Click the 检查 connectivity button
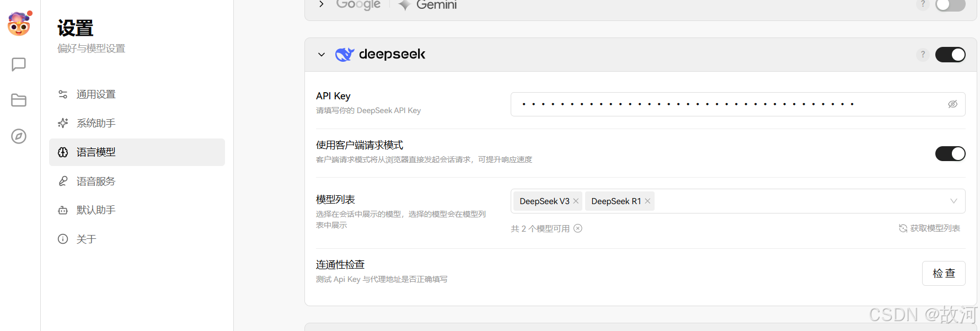Image resolution: width=980 pixels, height=331 pixels. pos(944,273)
